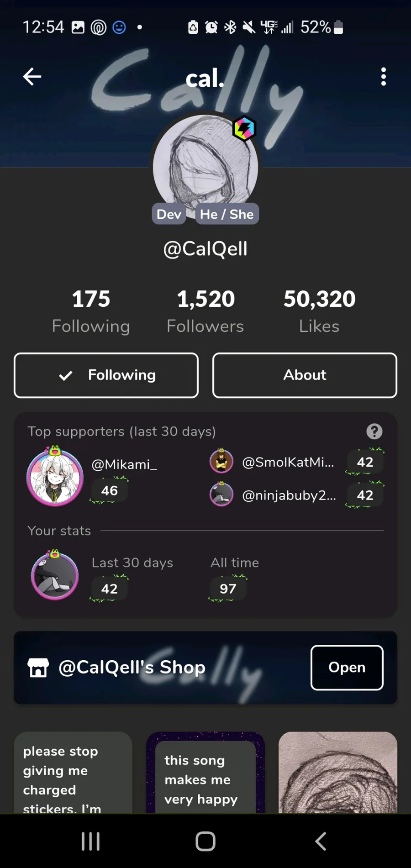Toggle the Following button to unfollow

[x=106, y=375]
